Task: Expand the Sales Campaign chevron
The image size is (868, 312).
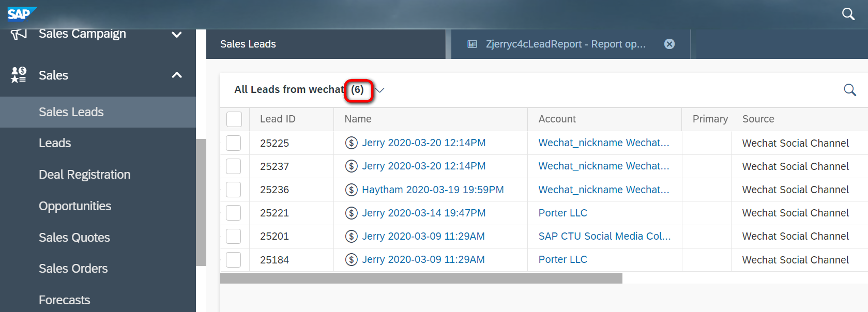Action: pos(177,35)
